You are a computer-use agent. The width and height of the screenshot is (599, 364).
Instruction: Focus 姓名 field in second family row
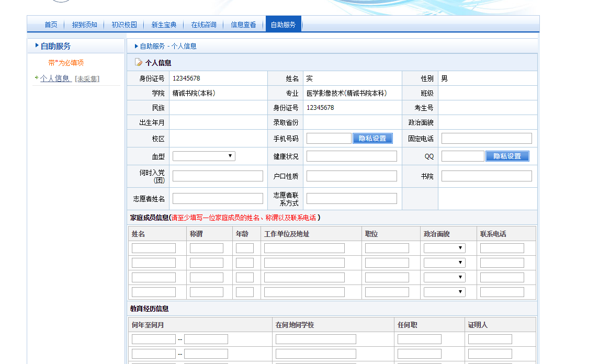click(x=154, y=263)
